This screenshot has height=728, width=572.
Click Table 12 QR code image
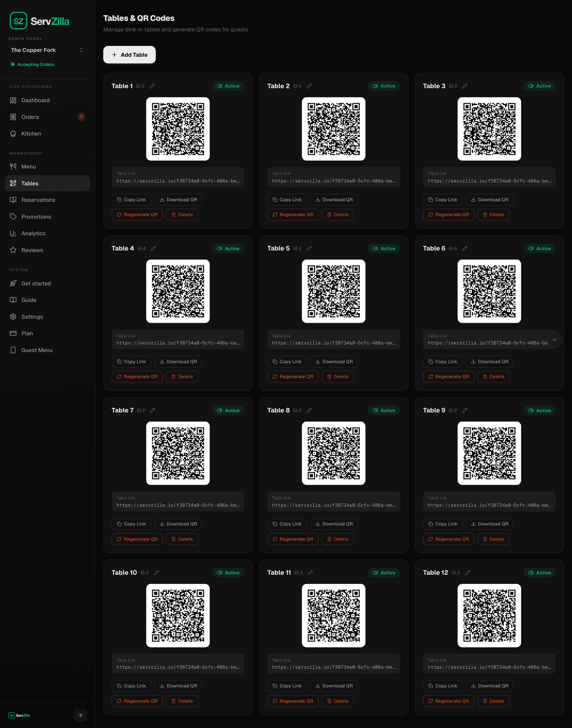pyautogui.click(x=489, y=615)
